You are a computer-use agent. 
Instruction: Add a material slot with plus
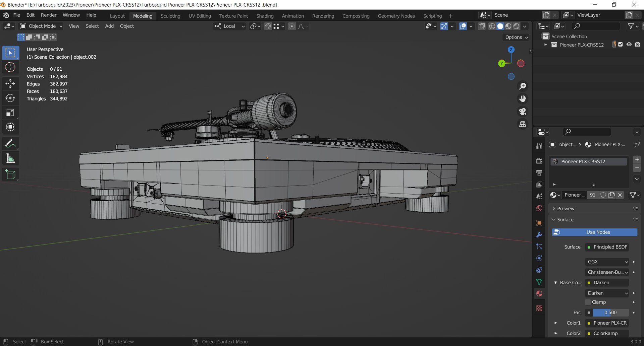coord(637,159)
